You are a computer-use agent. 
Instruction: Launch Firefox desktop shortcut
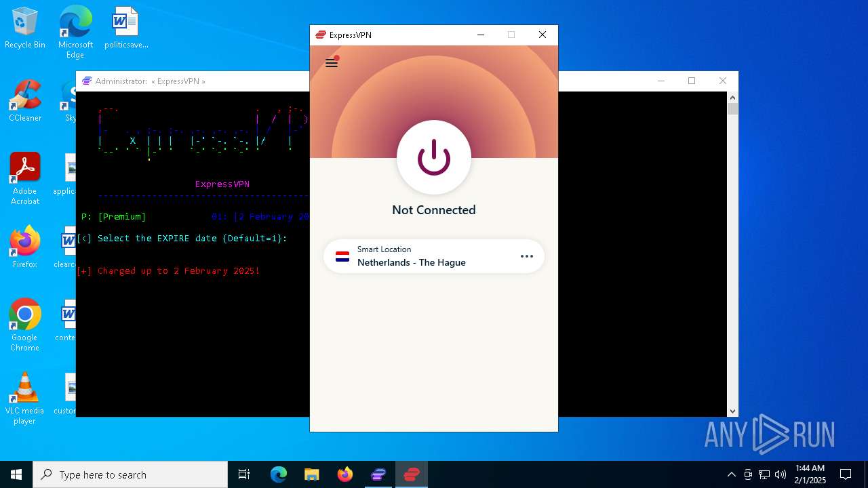pyautogui.click(x=25, y=247)
